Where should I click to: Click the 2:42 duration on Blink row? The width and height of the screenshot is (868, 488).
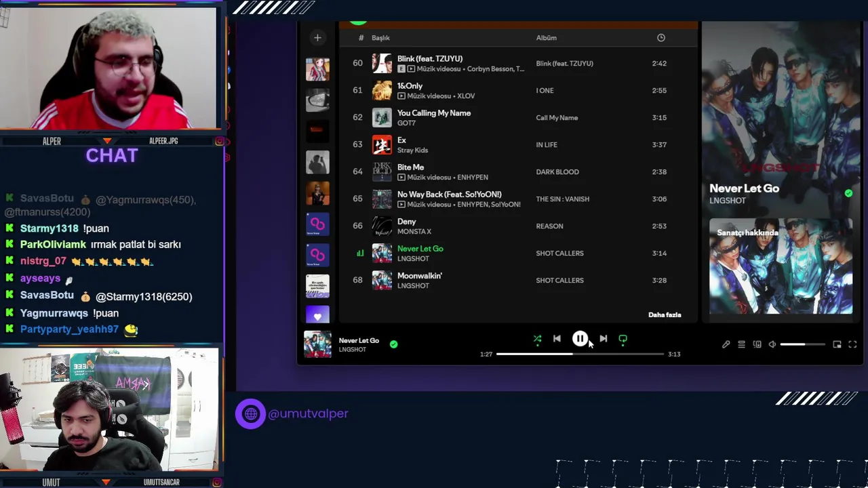pyautogui.click(x=658, y=64)
